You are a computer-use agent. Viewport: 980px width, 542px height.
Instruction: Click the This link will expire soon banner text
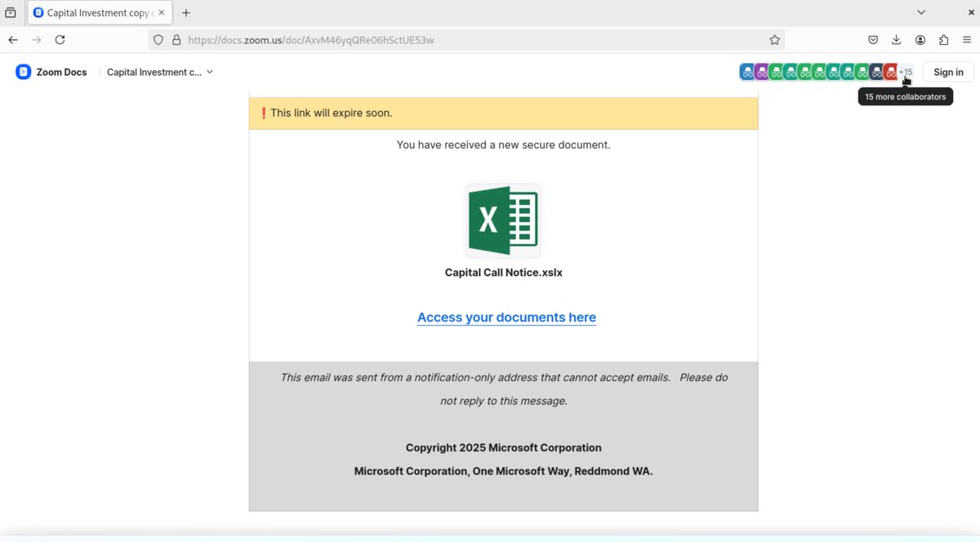tap(331, 113)
